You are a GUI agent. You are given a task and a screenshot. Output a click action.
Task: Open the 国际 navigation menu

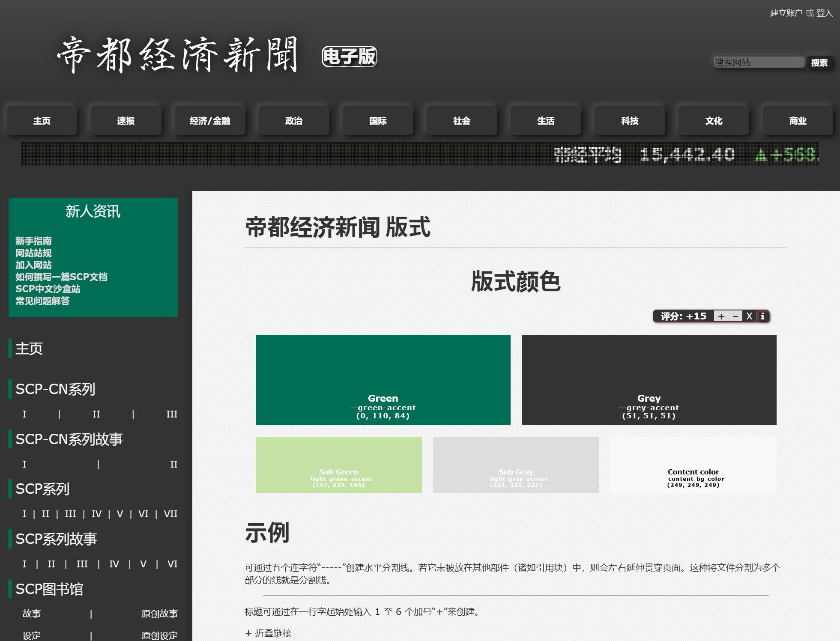click(378, 121)
